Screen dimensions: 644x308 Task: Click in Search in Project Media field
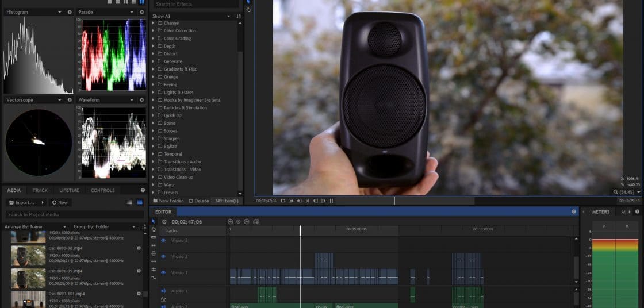pos(74,214)
